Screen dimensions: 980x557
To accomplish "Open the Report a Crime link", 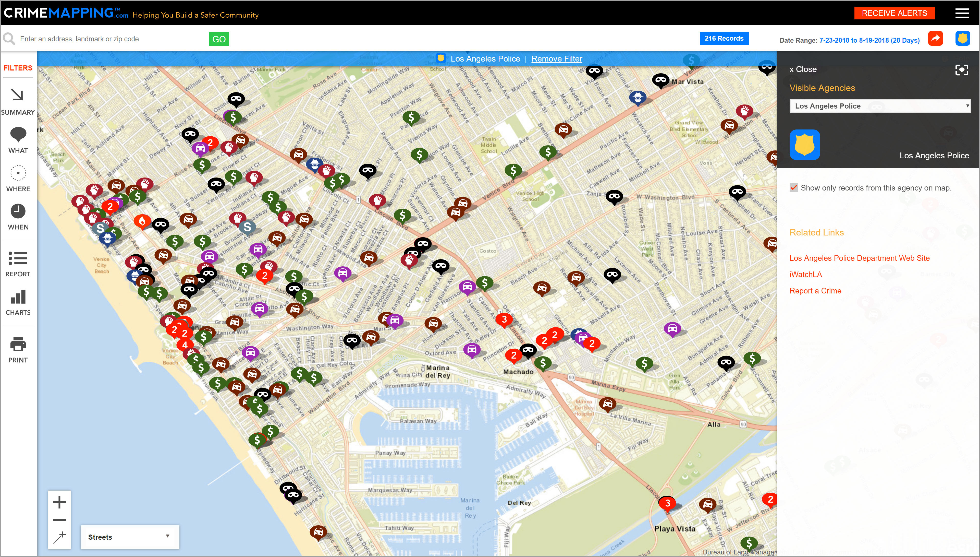I will pyautogui.click(x=815, y=291).
